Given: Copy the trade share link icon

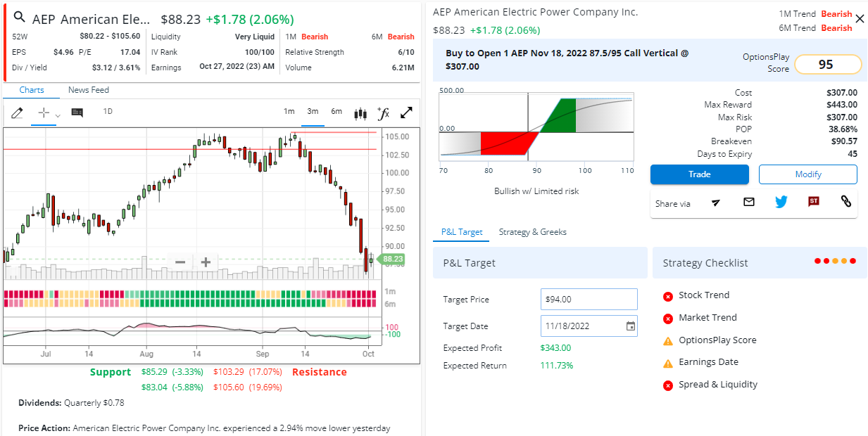Looking at the screenshot, I should (846, 202).
